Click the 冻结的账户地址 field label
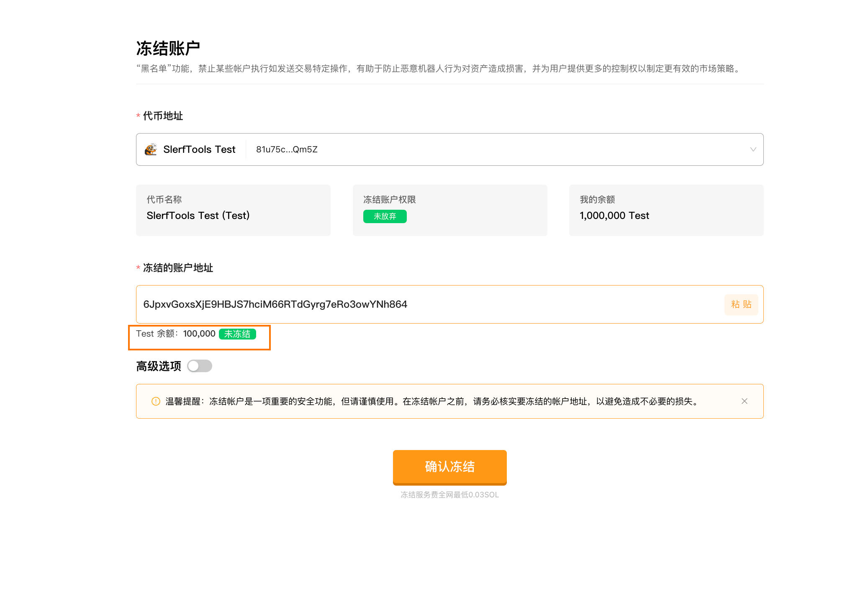Screen dimensions: 868x602 tap(178, 268)
